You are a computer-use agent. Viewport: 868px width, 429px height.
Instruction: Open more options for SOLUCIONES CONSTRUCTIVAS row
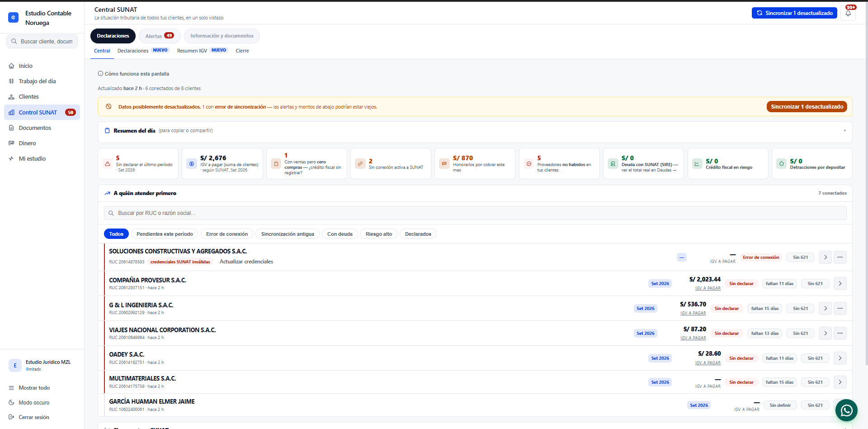840,257
